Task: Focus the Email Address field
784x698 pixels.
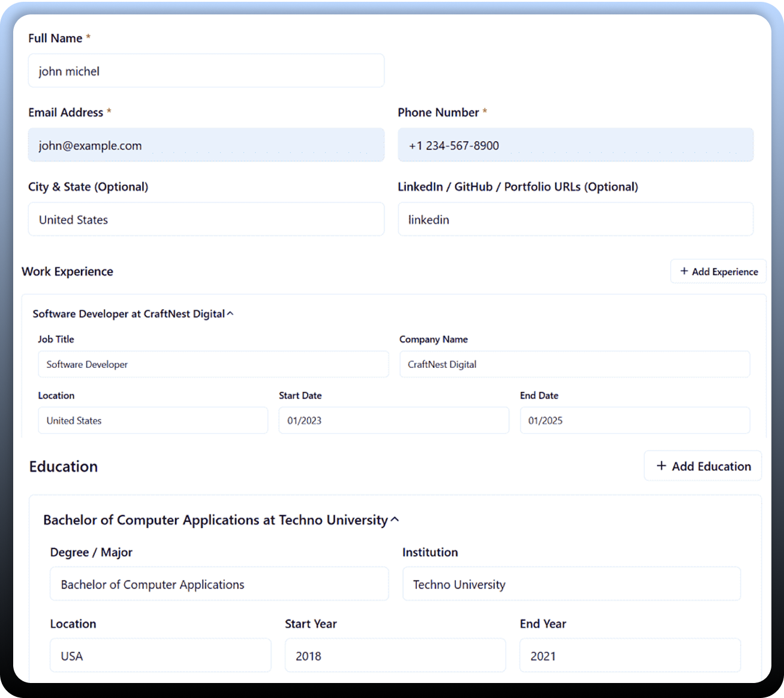Action: pyautogui.click(x=206, y=145)
